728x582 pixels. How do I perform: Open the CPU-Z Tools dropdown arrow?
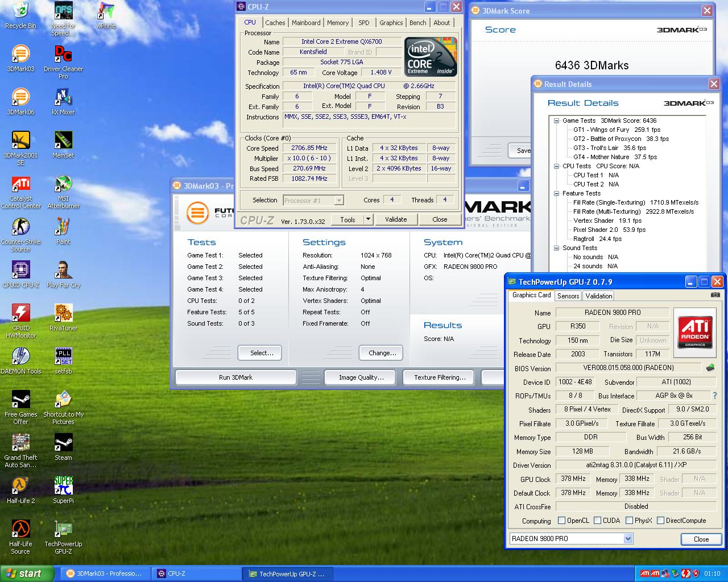(x=368, y=219)
